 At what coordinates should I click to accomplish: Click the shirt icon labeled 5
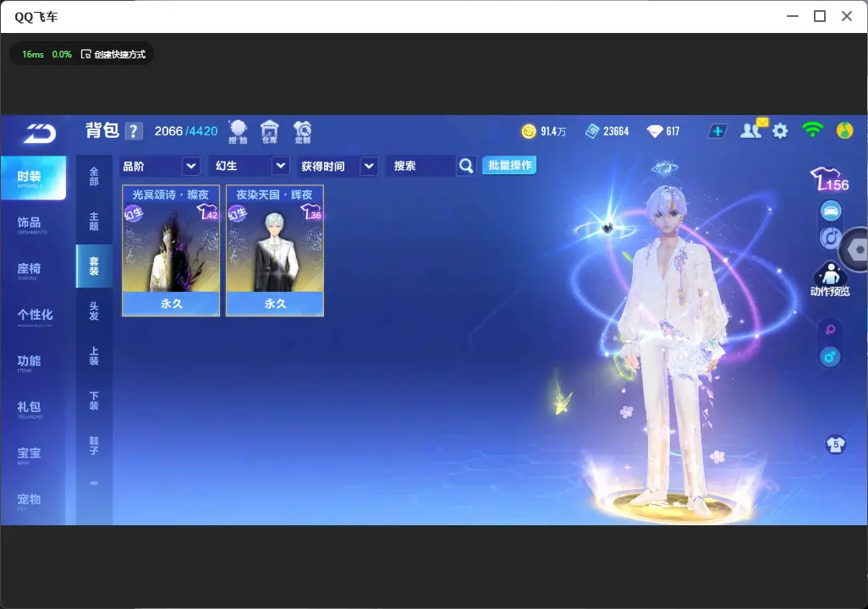pos(835,445)
